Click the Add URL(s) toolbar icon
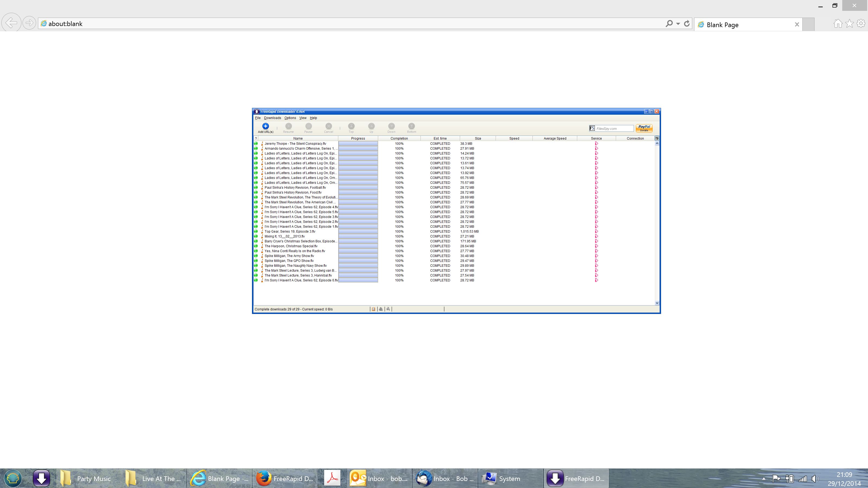This screenshot has height=488, width=868. click(266, 126)
